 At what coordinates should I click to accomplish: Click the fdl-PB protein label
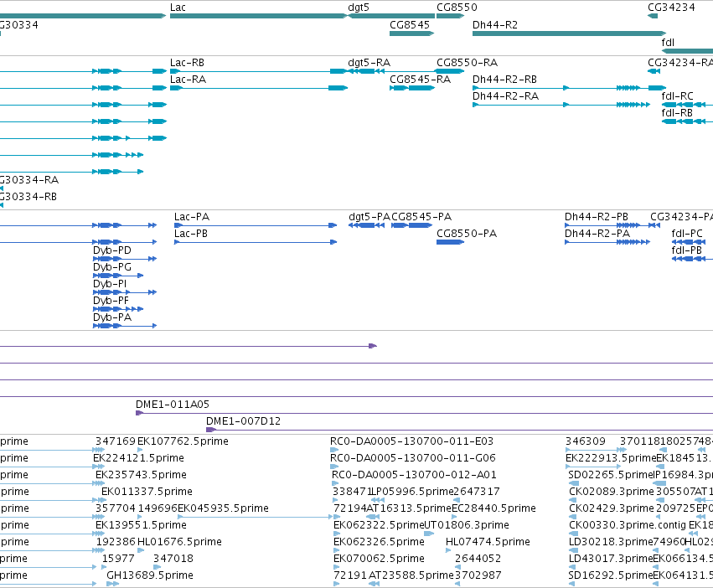pyautogui.click(x=687, y=250)
